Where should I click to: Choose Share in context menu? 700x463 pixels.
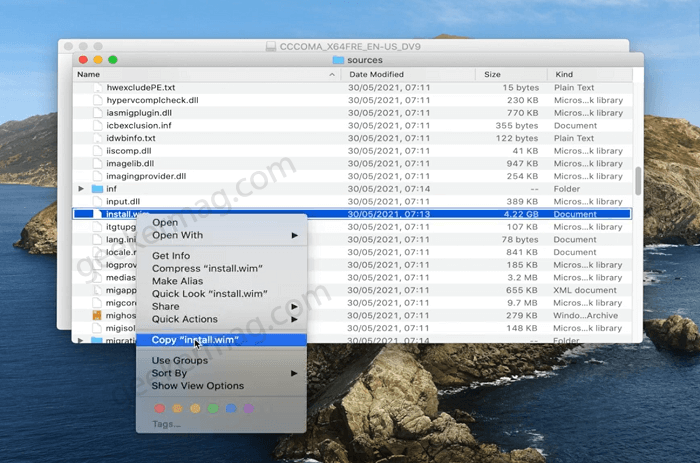pos(166,306)
